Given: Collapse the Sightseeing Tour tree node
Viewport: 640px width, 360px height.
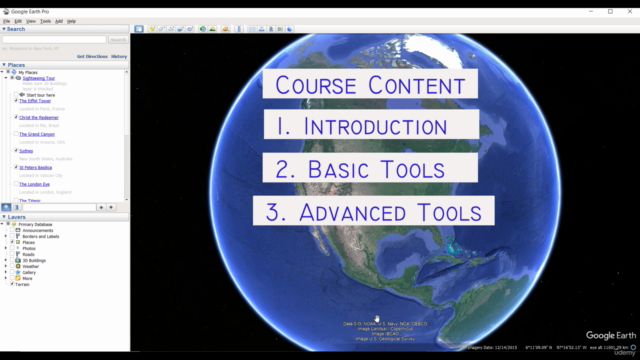Looking at the screenshot, I should [6, 78].
